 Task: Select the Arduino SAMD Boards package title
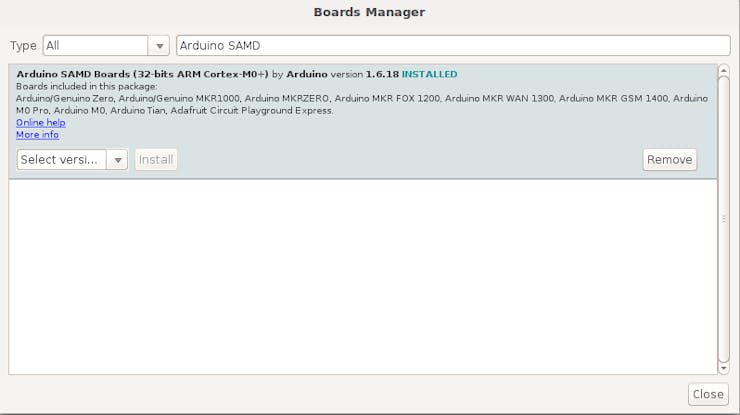142,74
